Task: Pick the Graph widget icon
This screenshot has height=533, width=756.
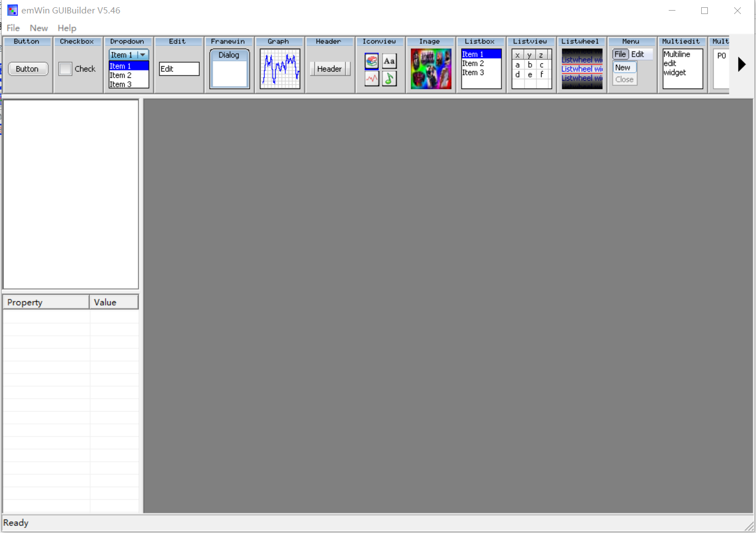Action: point(280,69)
